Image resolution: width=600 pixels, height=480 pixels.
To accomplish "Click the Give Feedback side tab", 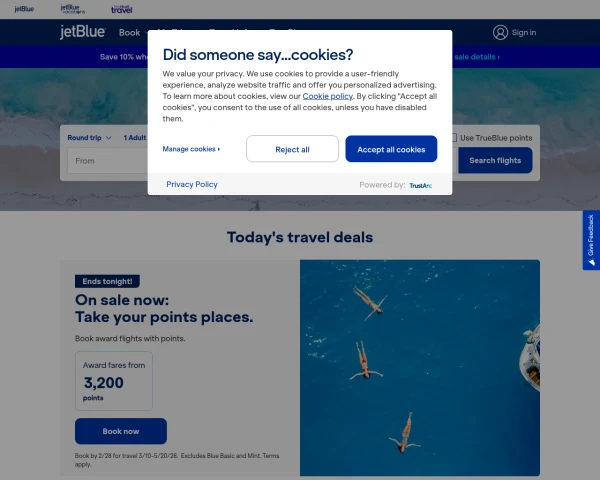I will point(591,240).
